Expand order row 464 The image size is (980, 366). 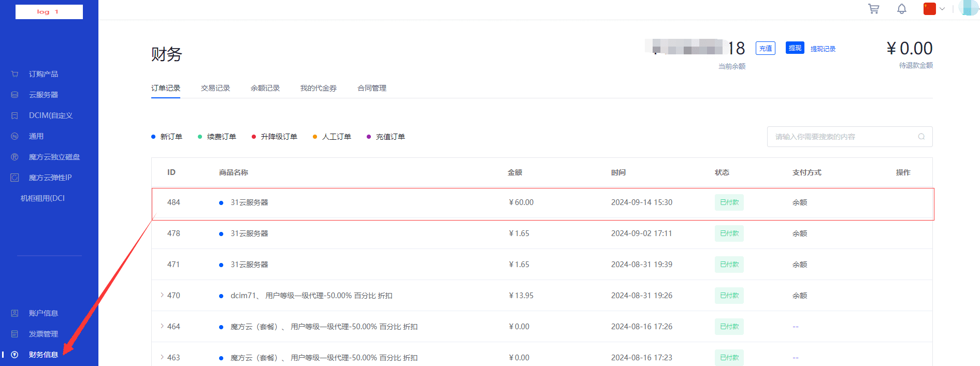(x=162, y=326)
